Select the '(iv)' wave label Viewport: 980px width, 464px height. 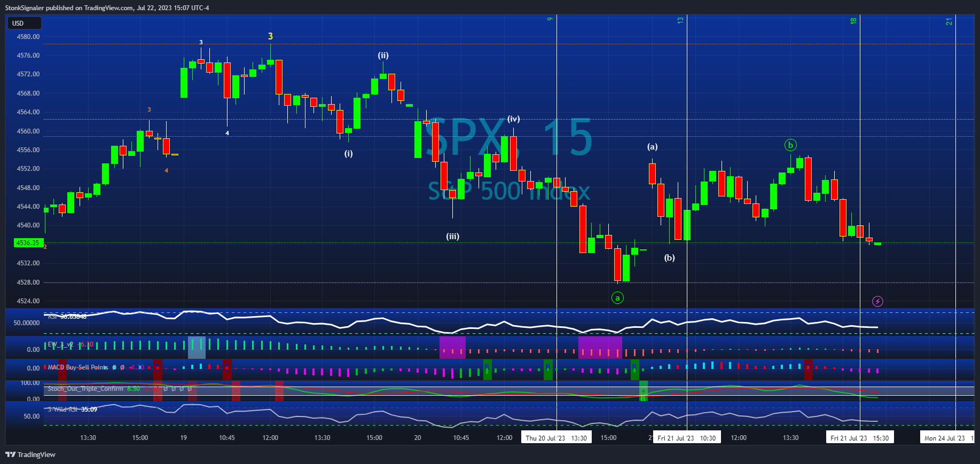[513, 119]
